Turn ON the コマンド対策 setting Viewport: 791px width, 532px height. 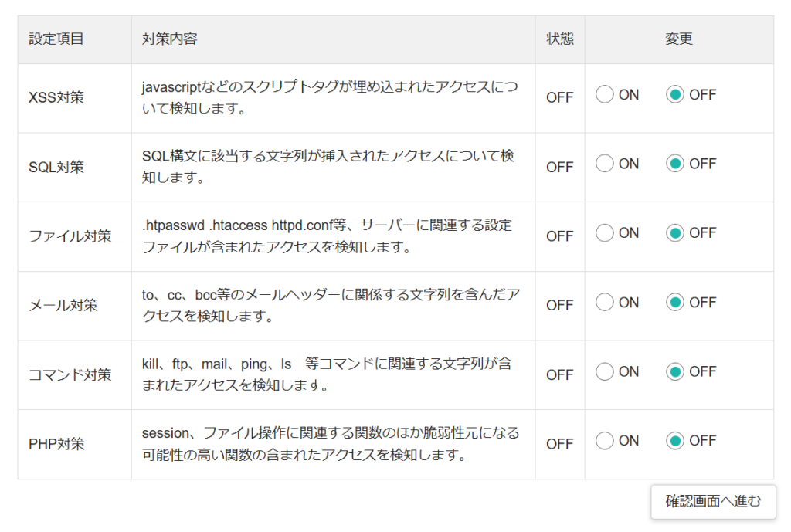pos(605,371)
